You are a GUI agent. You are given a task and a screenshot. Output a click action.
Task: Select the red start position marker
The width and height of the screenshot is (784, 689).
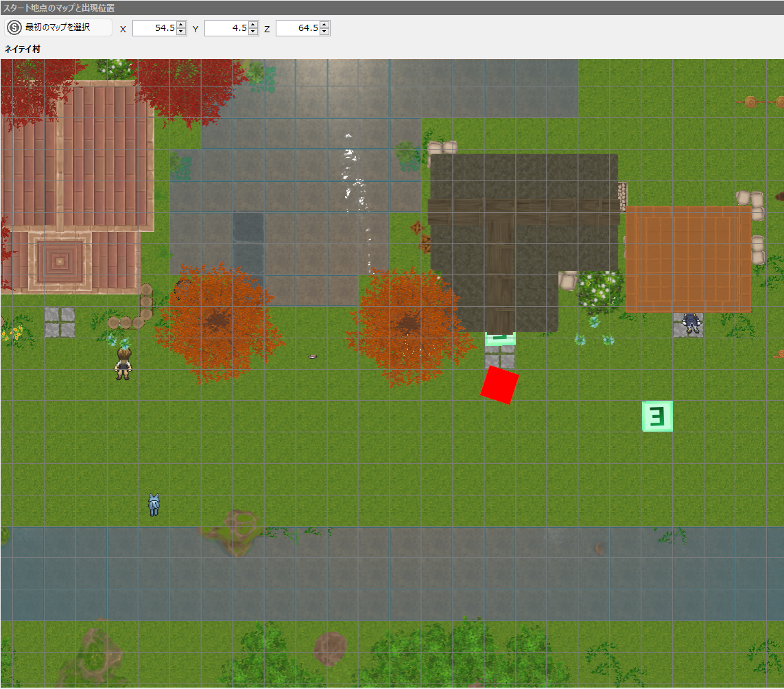tap(499, 385)
